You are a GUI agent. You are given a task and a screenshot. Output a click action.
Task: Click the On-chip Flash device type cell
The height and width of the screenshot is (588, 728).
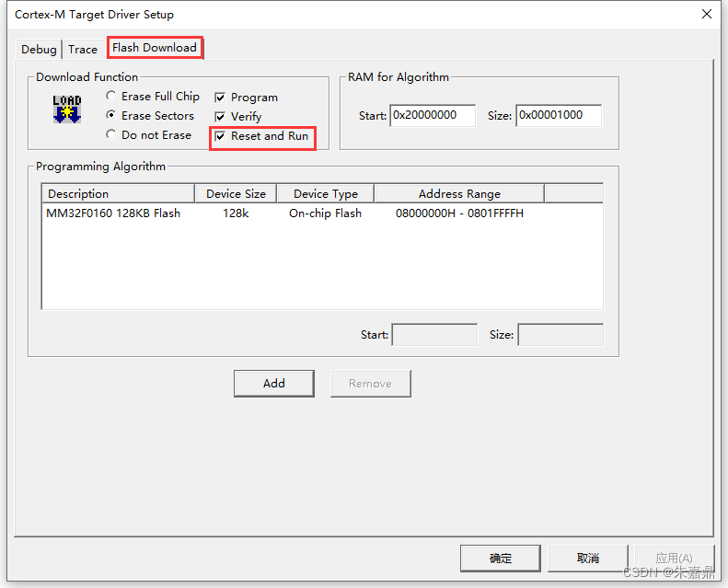coord(325,213)
